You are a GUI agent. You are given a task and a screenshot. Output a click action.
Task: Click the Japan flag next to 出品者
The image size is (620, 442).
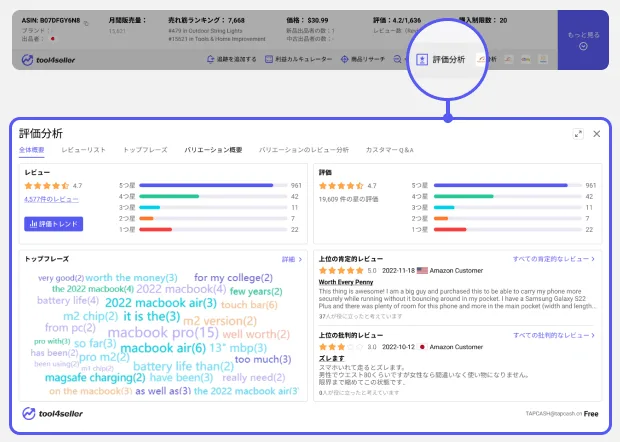(x=52, y=39)
